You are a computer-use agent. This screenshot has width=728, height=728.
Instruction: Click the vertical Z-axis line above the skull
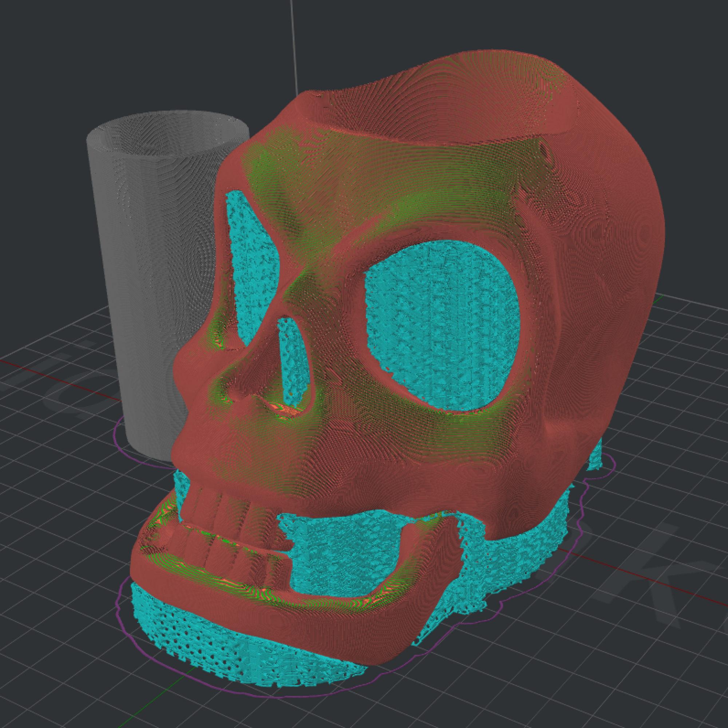click(x=294, y=45)
